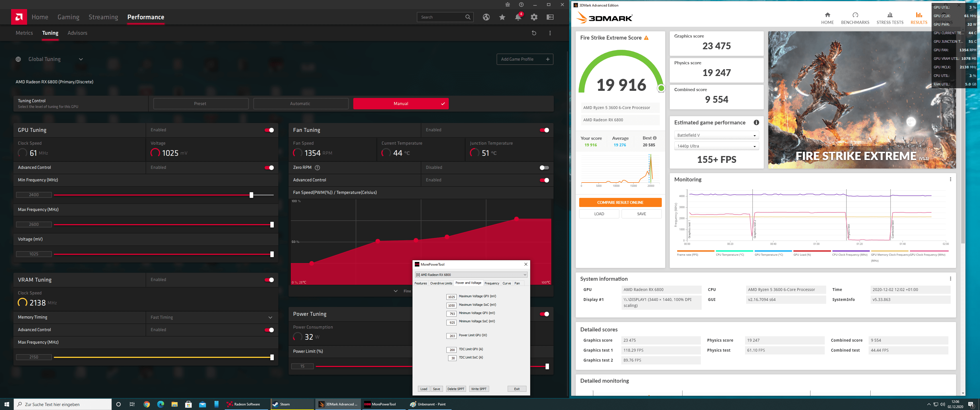Open the Monitoring panel three-dots menu

950,180
